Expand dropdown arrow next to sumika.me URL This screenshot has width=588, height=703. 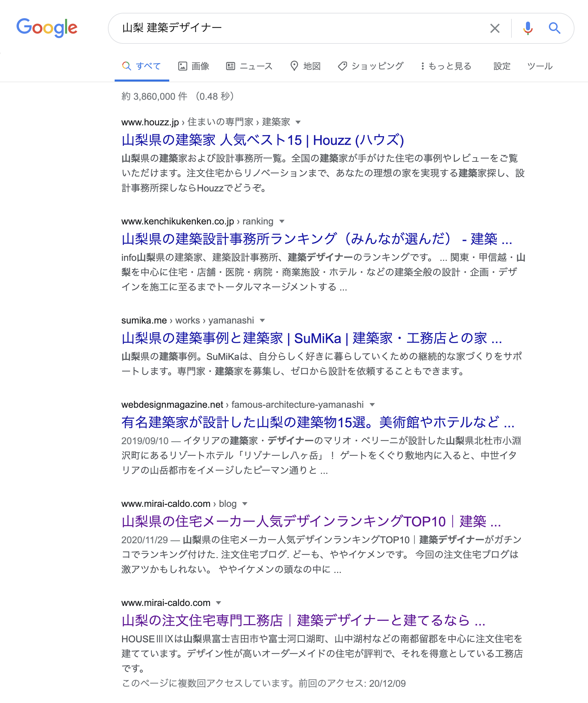click(x=263, y=320)
